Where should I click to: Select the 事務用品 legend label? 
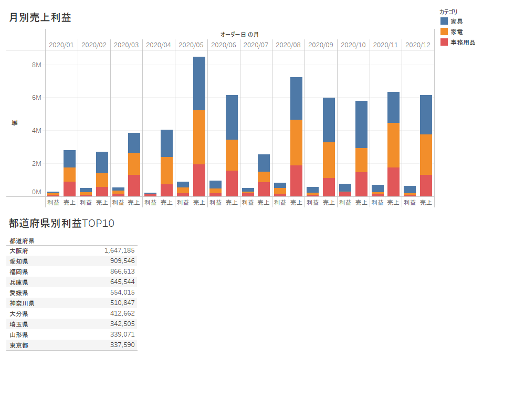(463, 43)
